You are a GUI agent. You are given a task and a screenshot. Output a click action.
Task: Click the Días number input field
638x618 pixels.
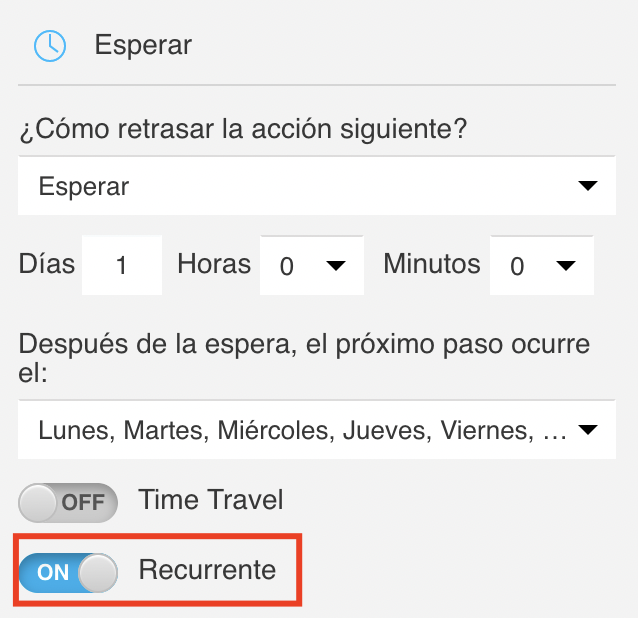(x=122, y=265)
